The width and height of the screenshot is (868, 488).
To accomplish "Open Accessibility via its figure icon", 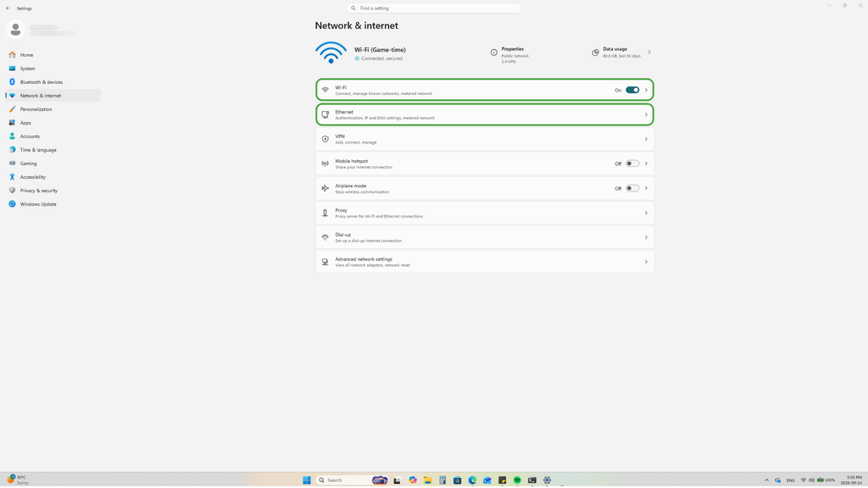I will pyautogui.click(x=12, y=177).
